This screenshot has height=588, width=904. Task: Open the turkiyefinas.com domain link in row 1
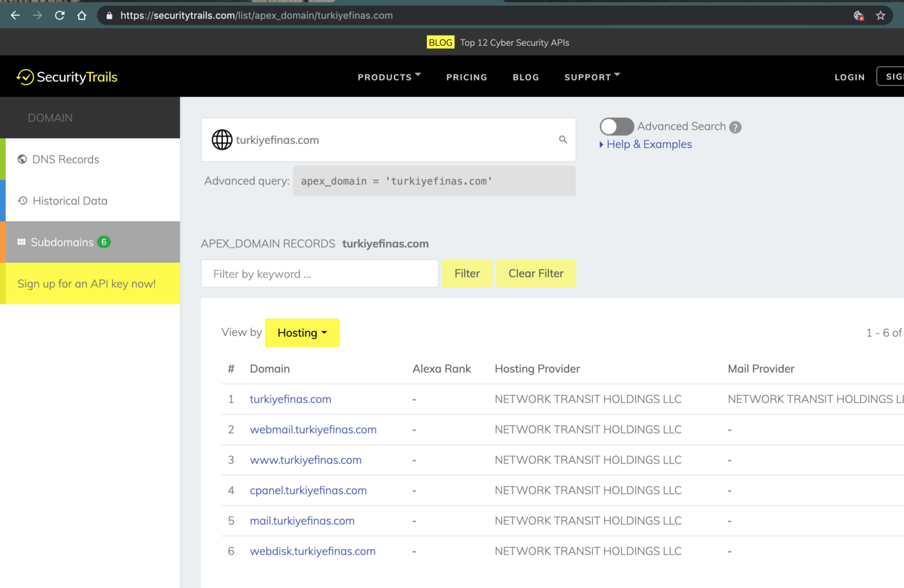tap(291, 399)
